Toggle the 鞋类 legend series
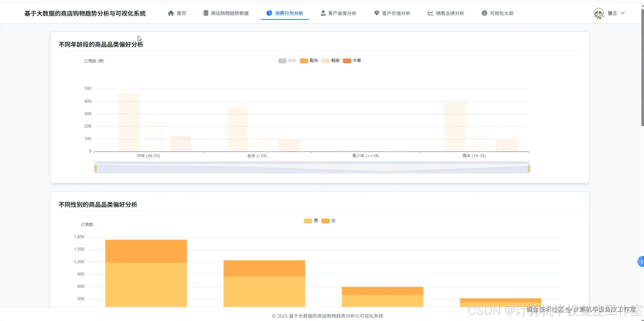Image resolution: width=644 pixels, height=321 pixels. 326,61
